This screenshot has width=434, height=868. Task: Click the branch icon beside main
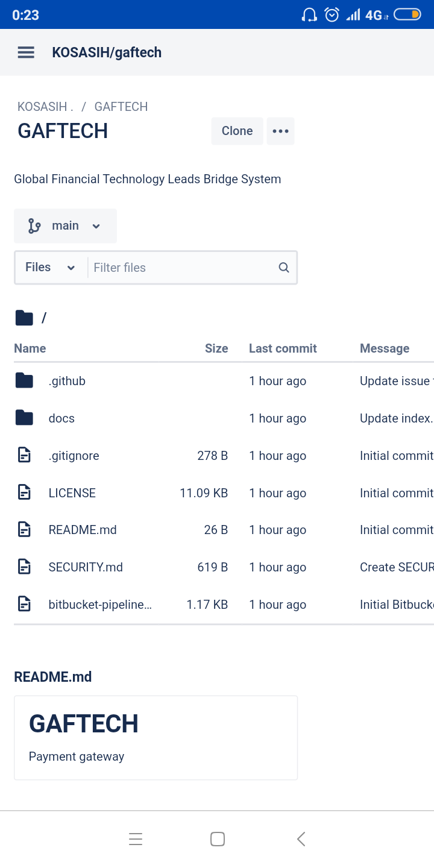click(x=34, y=226)
